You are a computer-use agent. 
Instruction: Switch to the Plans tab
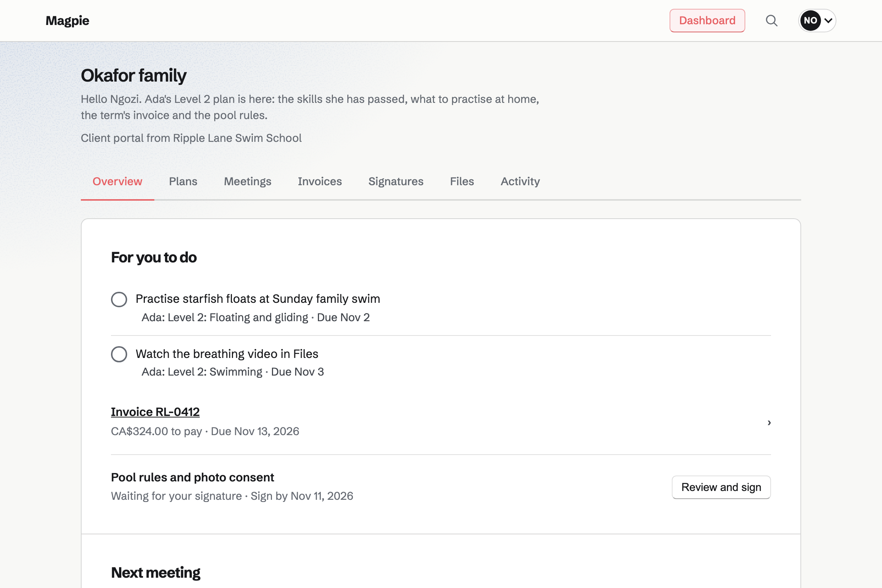coord(183,182)
